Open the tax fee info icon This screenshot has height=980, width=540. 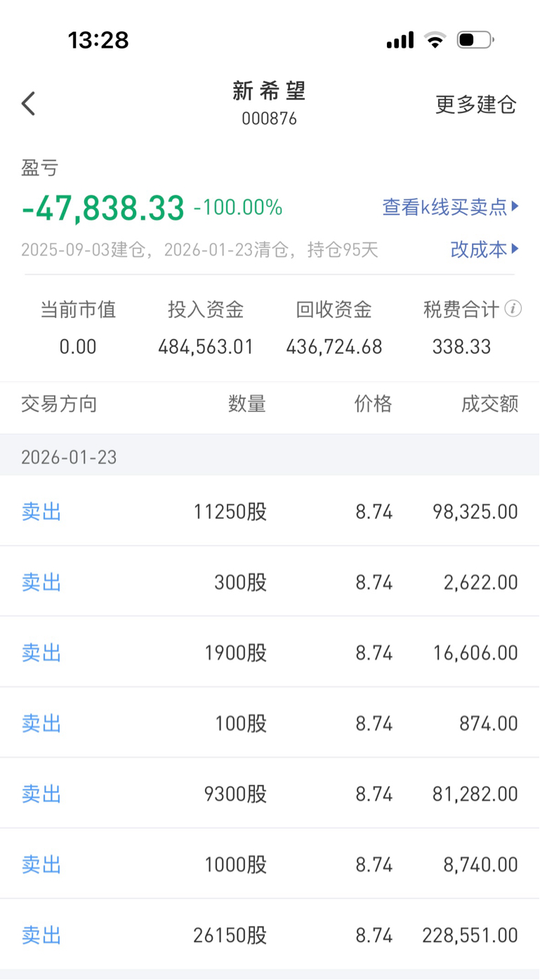tap(513, 309)
